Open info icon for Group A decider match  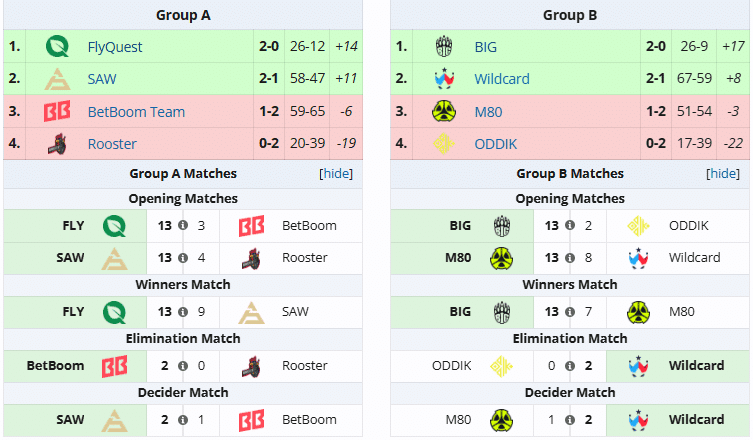(x=183, y=420)
